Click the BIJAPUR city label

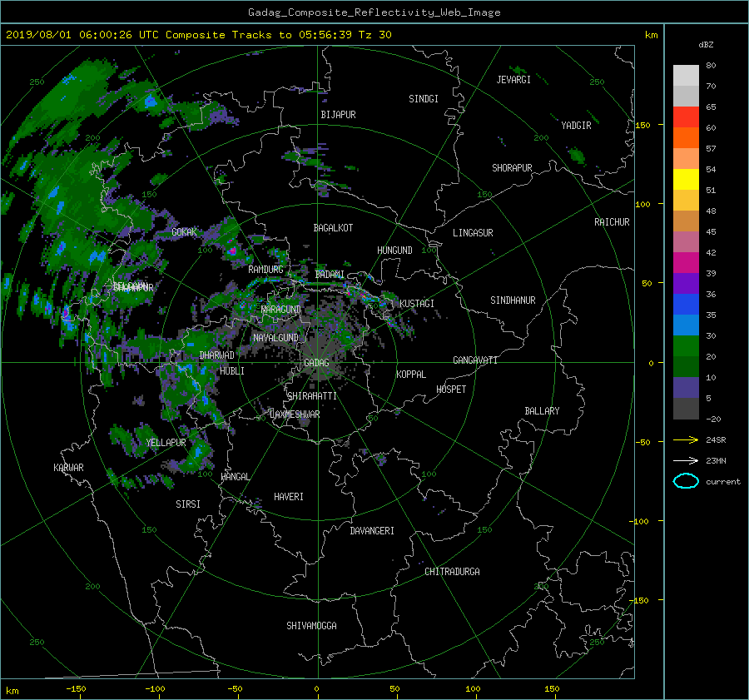pyautogui.click(x=338, y=115)
